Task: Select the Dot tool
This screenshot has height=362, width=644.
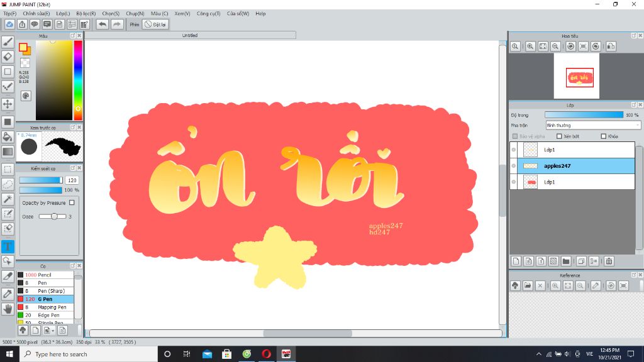Action: click(8, 86)
